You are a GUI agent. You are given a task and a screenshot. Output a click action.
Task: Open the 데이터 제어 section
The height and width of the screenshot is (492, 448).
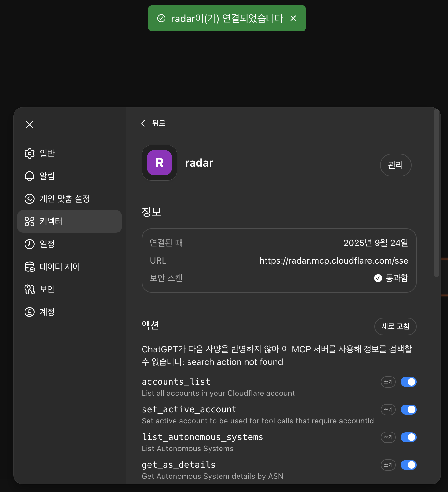70,267
